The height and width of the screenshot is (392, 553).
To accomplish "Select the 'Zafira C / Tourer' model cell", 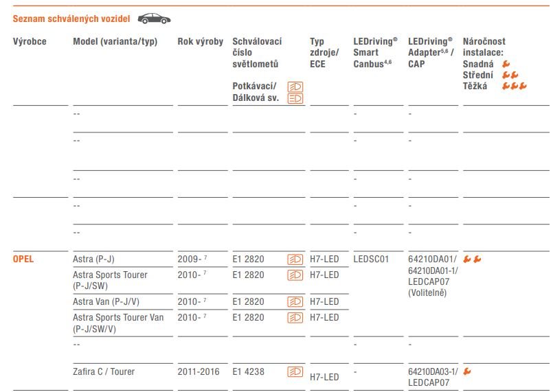I will click(x=104, y=372).
